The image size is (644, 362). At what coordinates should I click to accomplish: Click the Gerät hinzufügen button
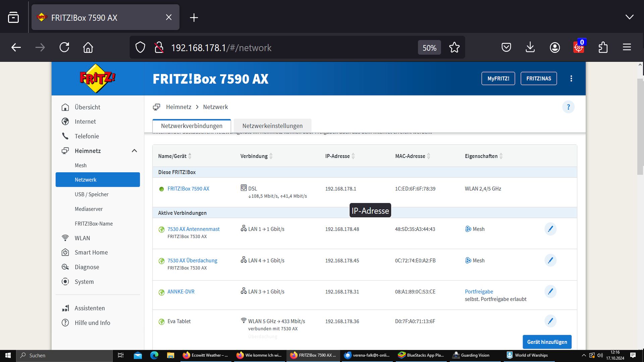click(x=547, y=342)
